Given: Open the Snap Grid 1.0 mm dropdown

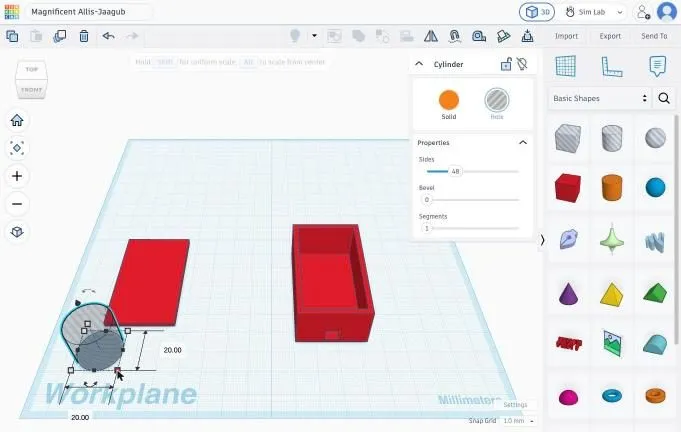Looking at the screenshot, I should [x=519, y=421].
